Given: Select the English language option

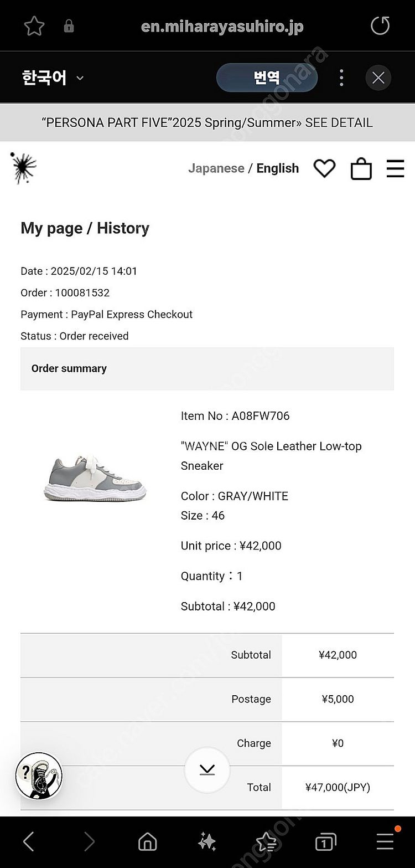Looking at the screenshot, I should (277, 168).
